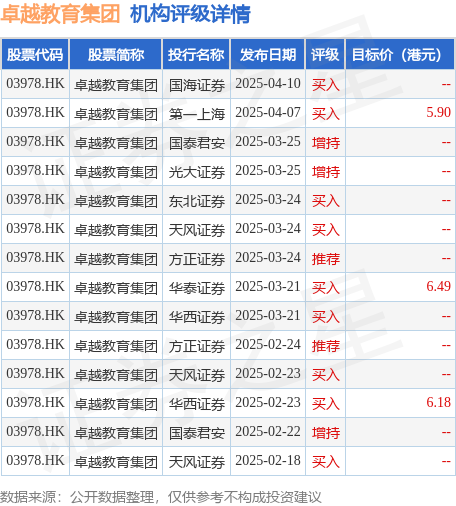Select the 6.18 target price value
Screen dimensions: 456x506
pos(438,402)
